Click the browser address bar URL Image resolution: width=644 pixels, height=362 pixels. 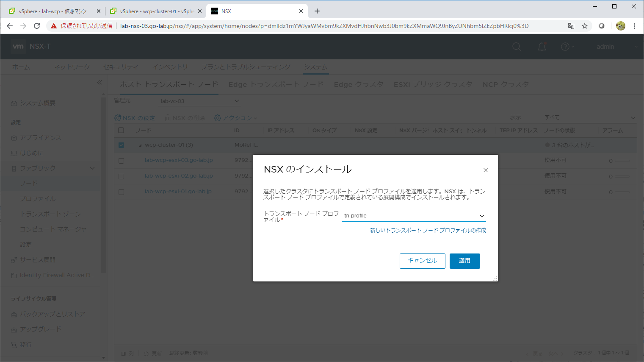pos(324,26)
